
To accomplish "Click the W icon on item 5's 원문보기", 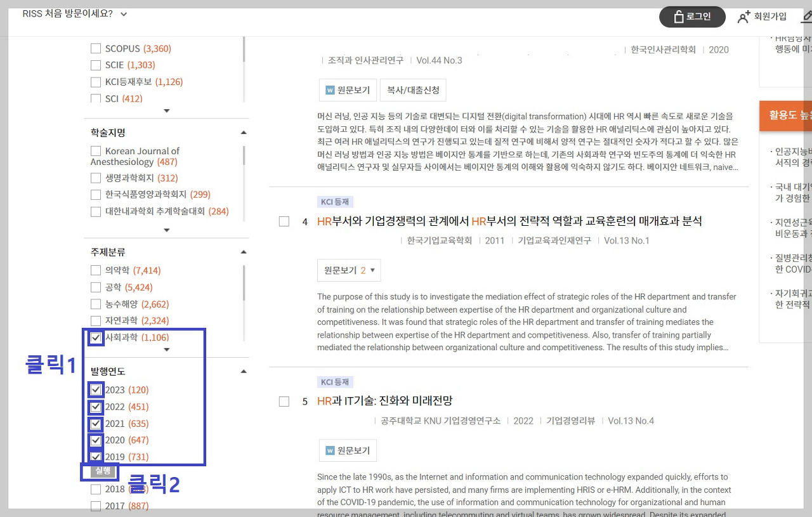I will click(330, 450).
